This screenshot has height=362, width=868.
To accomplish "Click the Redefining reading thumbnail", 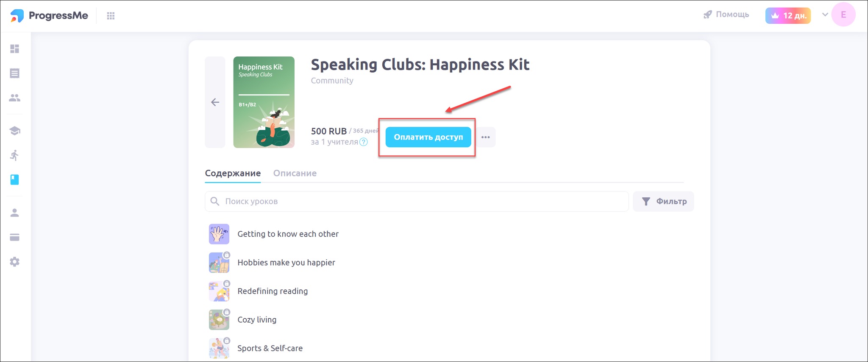I will [x=219, y=291].
